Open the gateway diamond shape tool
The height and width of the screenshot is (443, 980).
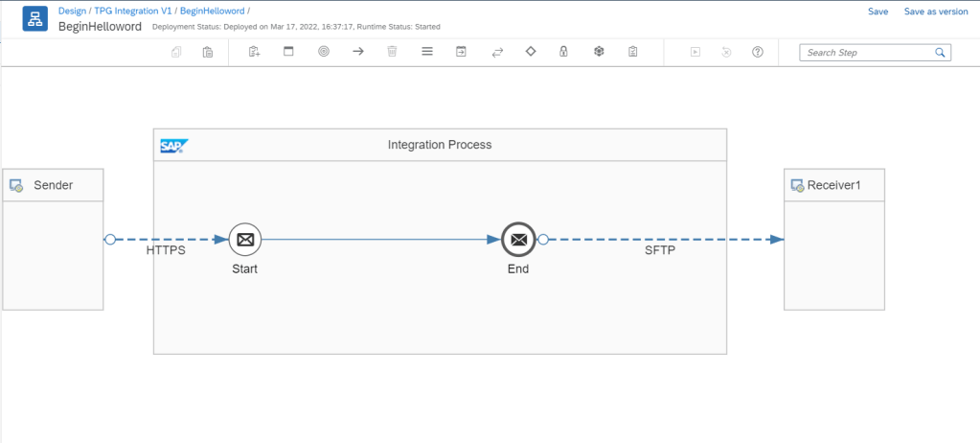click(531, 52)
